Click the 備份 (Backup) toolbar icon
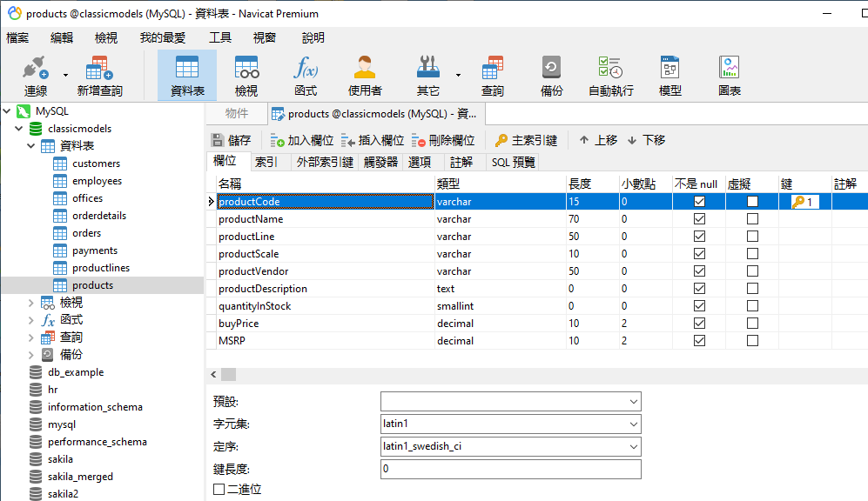This screenshot has height=501, width=868. [x=552, y=74]
